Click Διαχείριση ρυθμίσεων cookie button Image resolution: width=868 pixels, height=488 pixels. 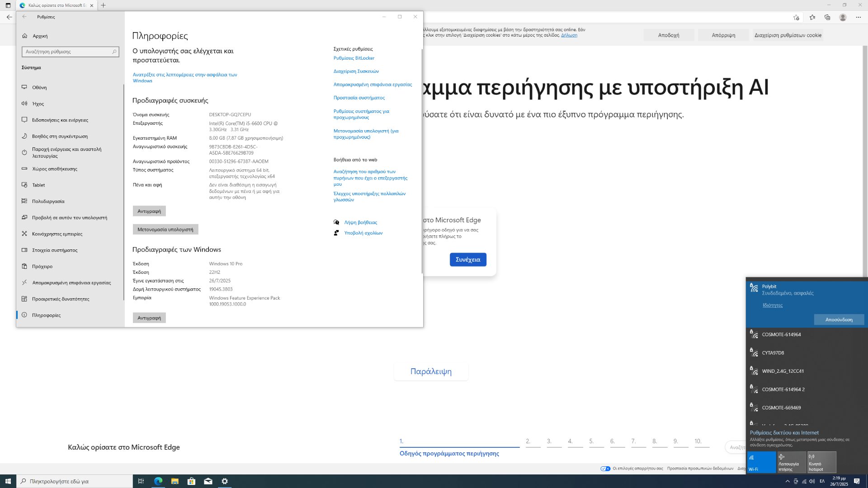[788, 35]
